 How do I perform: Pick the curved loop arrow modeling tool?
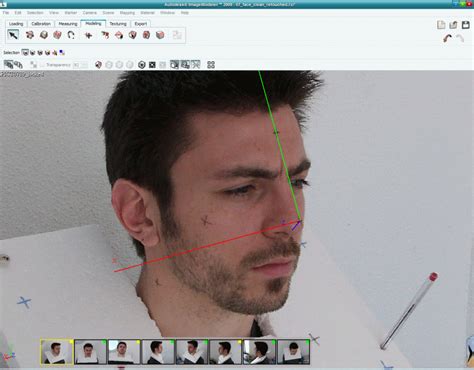click(71, 35)
